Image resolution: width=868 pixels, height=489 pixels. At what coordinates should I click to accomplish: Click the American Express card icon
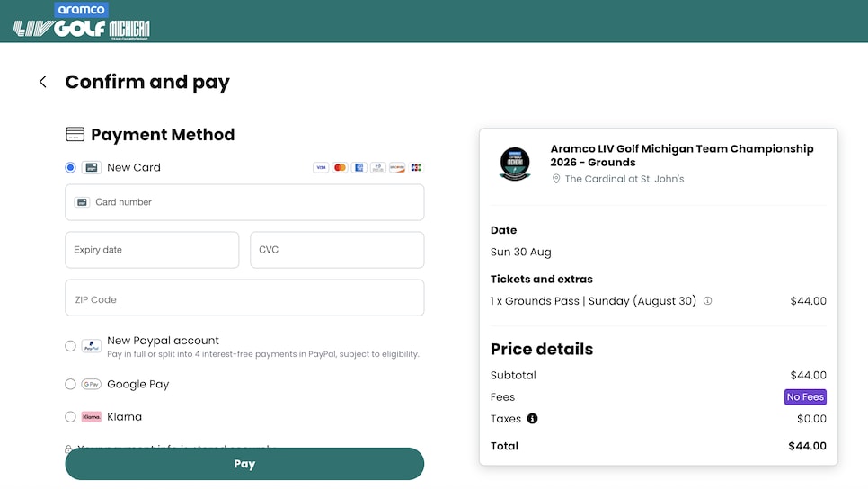click(359, 167)
